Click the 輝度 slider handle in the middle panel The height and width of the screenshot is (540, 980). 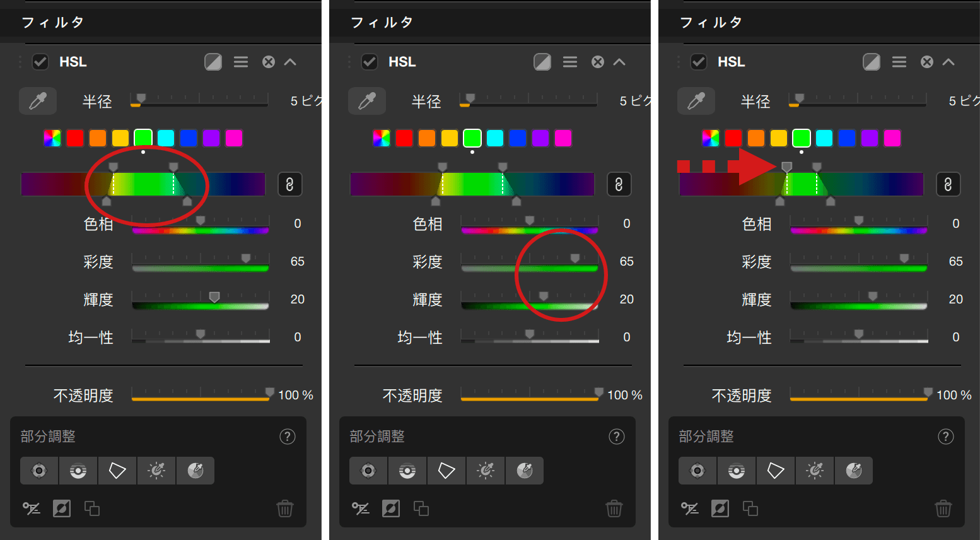544,296
